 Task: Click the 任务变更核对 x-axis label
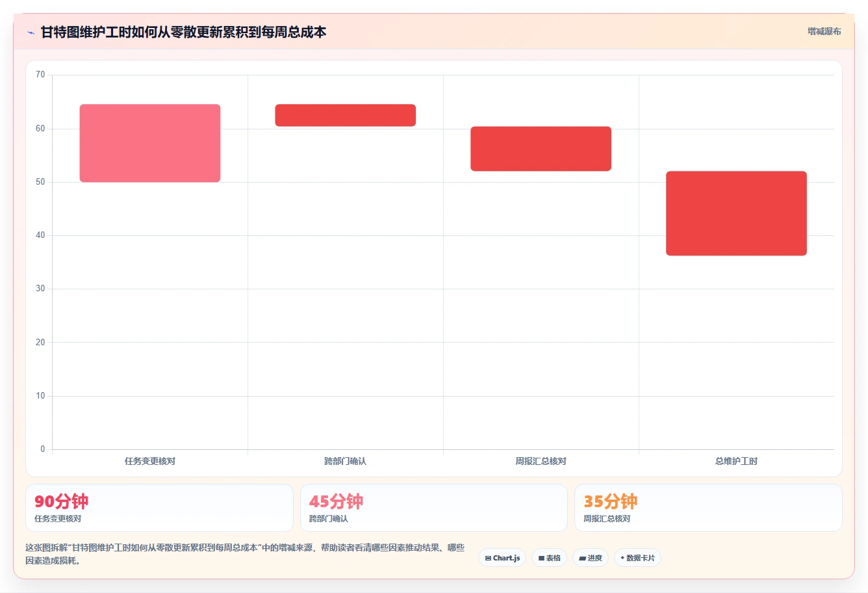(150, 461)
